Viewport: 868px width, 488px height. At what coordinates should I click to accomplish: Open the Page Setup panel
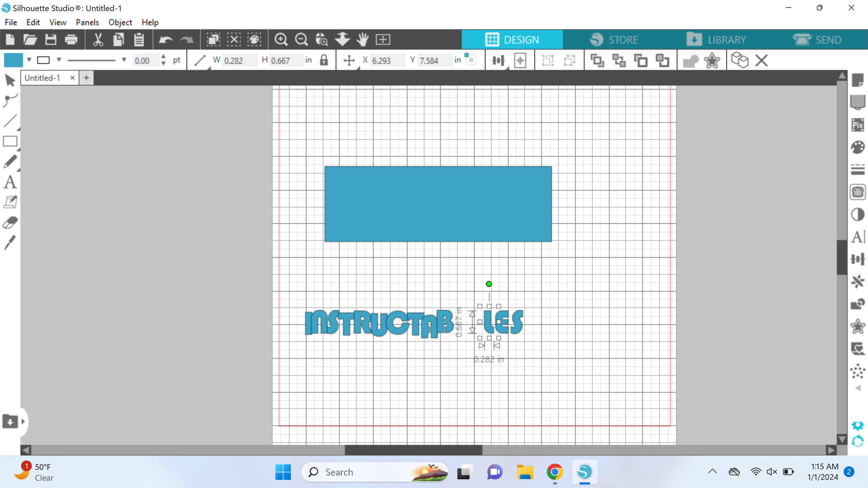click(x=857, y=81)
